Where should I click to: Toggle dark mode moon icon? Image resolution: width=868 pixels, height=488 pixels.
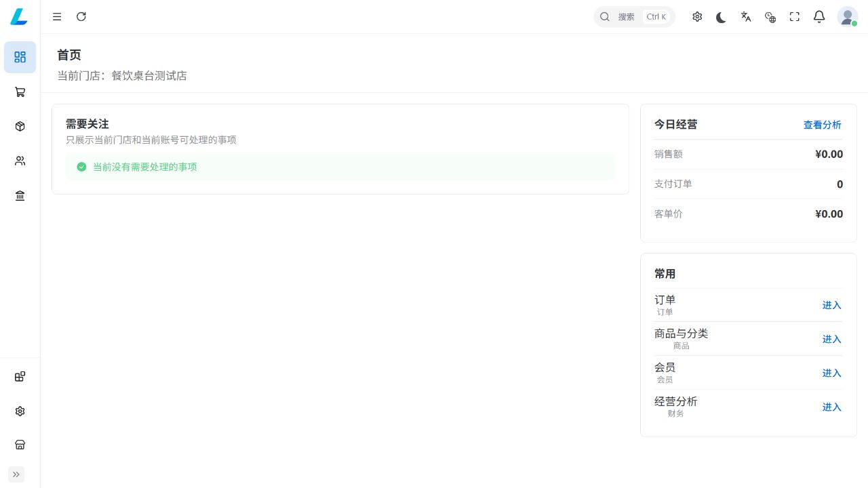(x=722, y=17)
